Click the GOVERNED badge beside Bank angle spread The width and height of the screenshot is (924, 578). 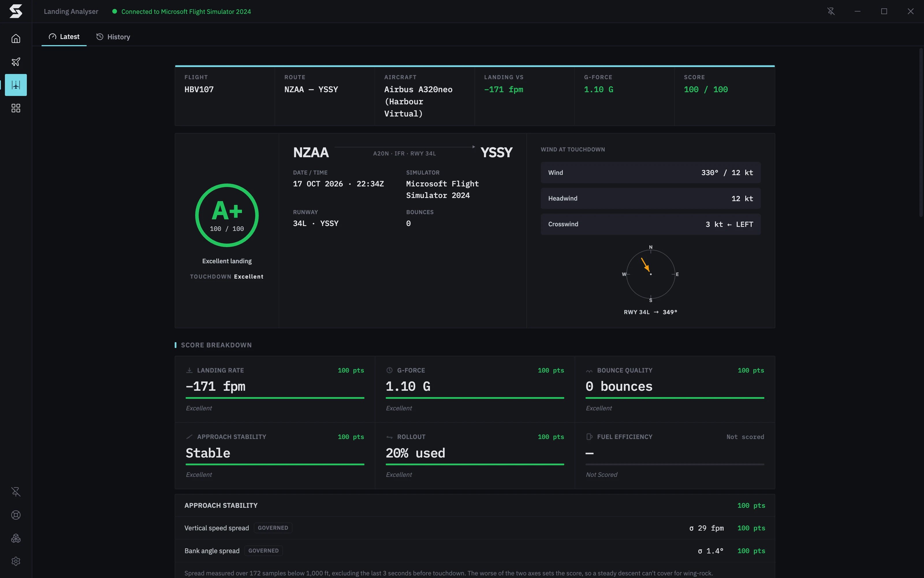click(x=263, y=551)
